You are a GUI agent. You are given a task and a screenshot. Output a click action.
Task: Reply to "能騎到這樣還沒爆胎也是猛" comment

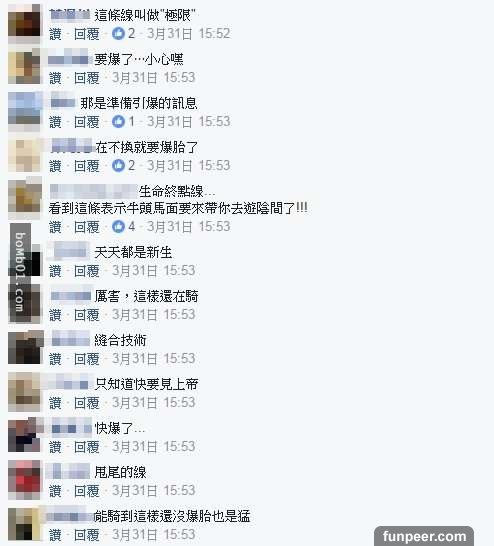point(87,535)
